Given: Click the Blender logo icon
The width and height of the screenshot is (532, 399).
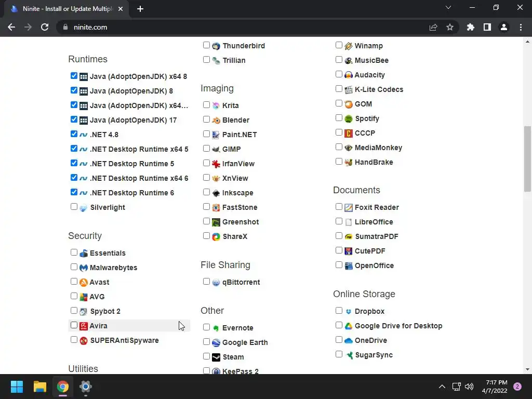Looking at the screenshot, I should [x=216, y=120].
